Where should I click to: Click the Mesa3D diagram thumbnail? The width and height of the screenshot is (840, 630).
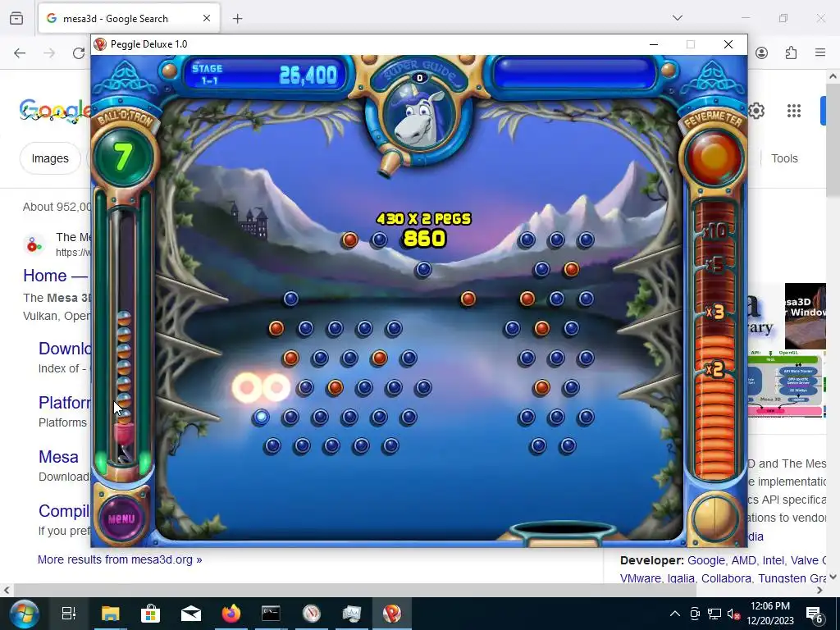coord(786,384)
